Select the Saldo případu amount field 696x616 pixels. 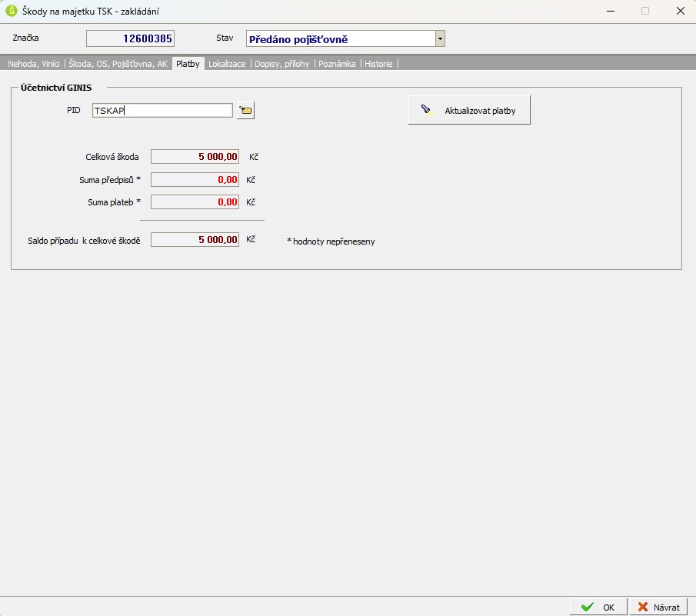(195, 240)
